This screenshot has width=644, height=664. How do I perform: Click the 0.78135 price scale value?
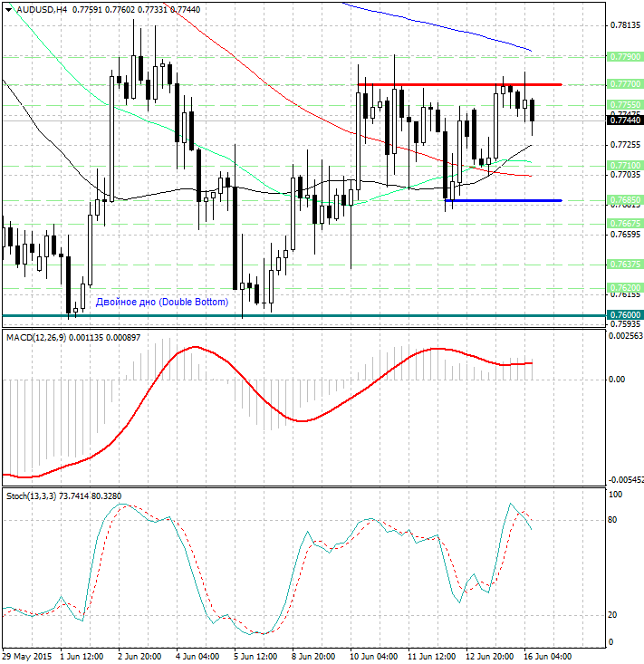tap(625, 25)
